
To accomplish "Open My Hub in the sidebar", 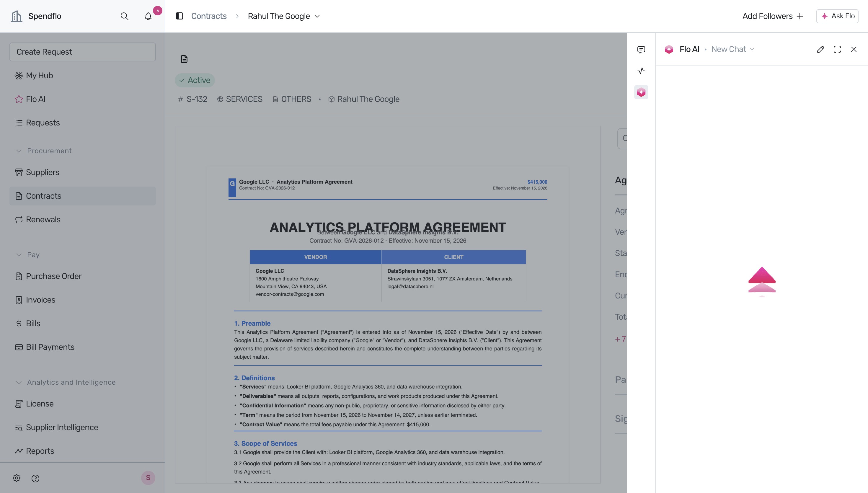I will pyautogui.click(x=83, y=75).
